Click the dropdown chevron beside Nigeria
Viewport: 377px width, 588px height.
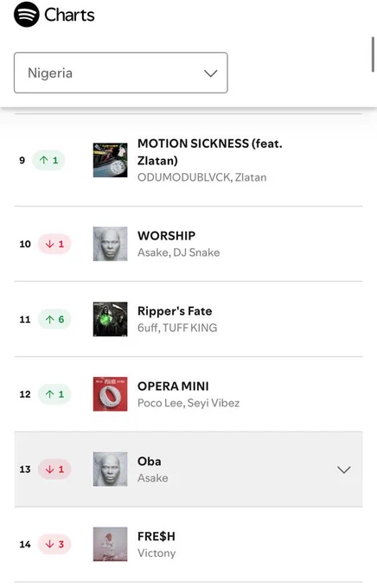pyautogui.click(x=211, y=73)
